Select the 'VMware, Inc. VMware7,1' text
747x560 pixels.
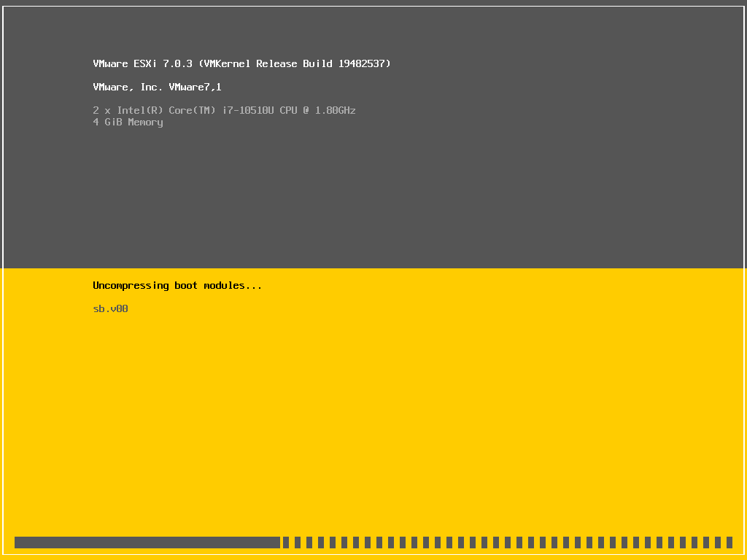point(158,87)
